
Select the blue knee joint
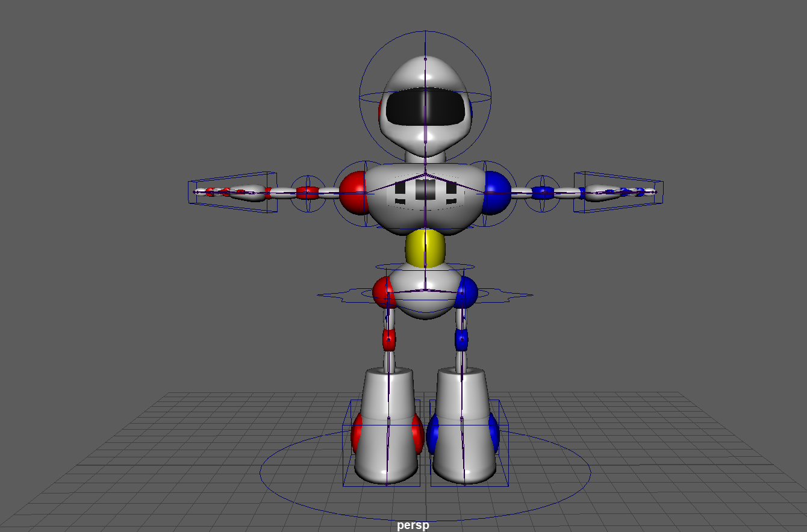(461, 340)
